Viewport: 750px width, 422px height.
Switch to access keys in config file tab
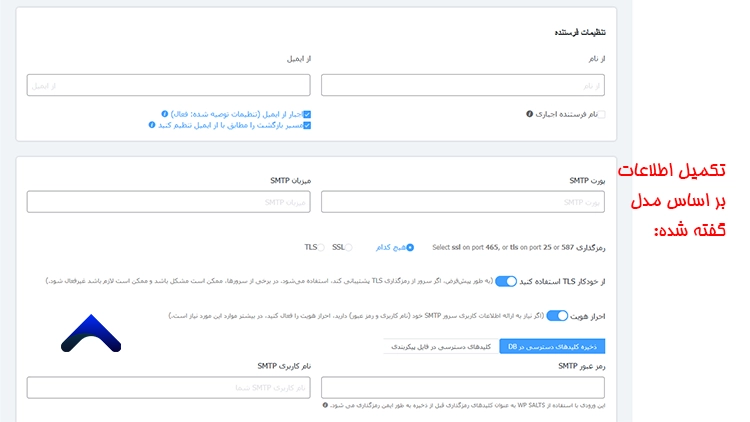(441, 346)
